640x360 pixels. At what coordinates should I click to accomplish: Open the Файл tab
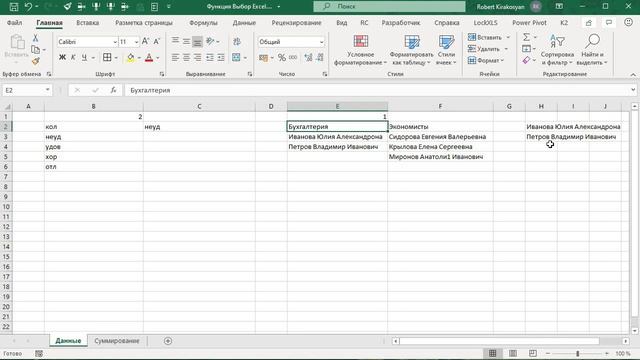point(14,23)
